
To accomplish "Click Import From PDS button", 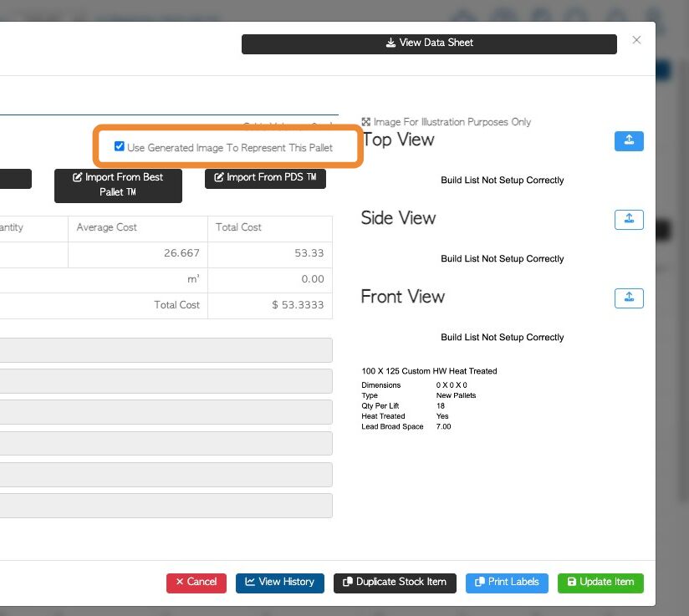I will click(265, 178).
